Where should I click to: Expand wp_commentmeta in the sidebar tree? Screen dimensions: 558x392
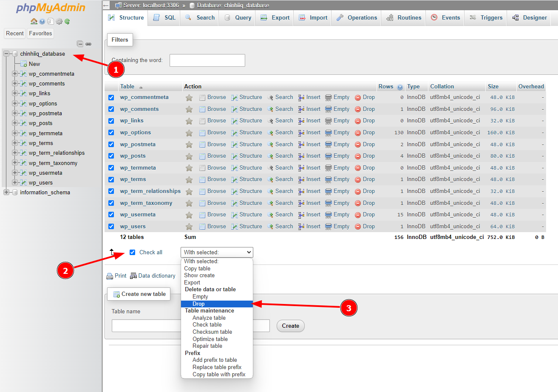(x=15, y=74)
